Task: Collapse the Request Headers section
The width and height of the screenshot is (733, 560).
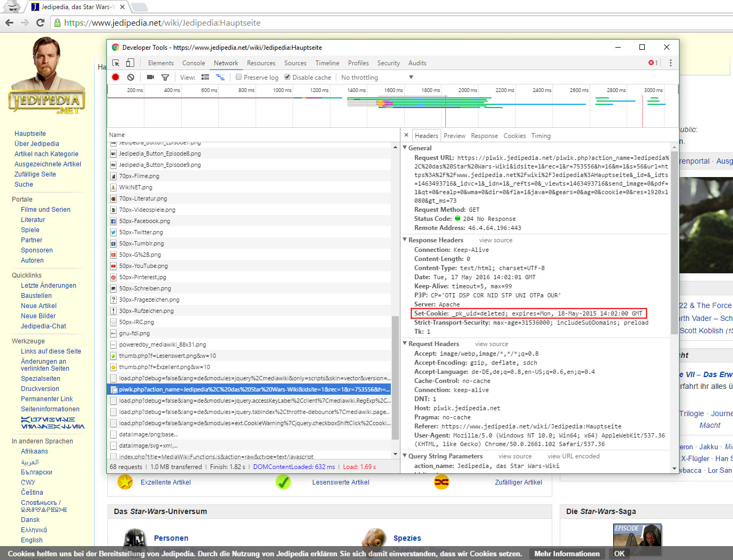Action: click(x=405, y=343)
